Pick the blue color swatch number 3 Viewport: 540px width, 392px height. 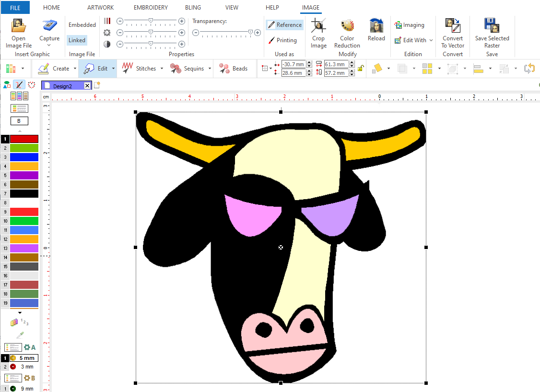(x=24, y=157)
